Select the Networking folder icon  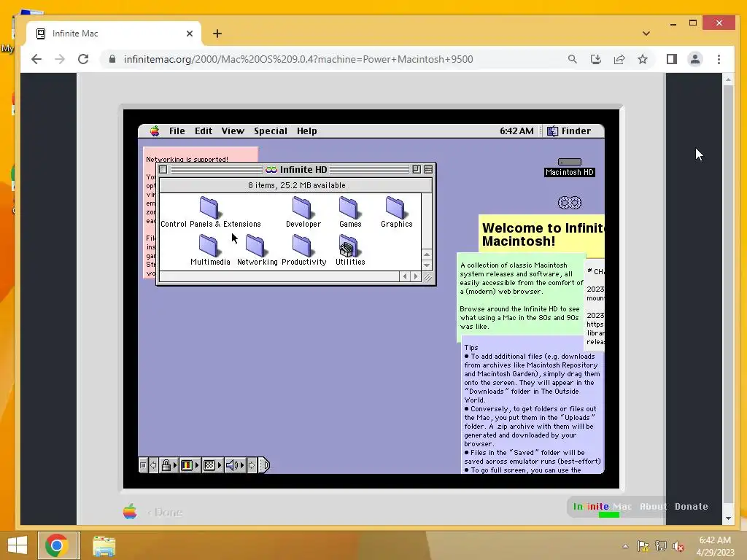click(x=256, y=245)
